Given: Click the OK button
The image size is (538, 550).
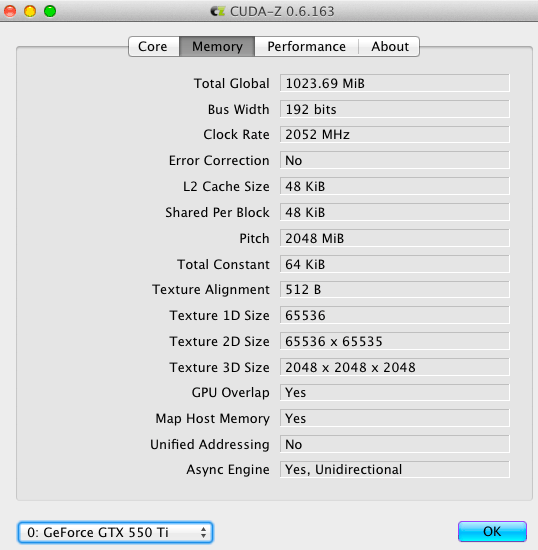Looking at the screenshot, I should [x=492, y=531].
